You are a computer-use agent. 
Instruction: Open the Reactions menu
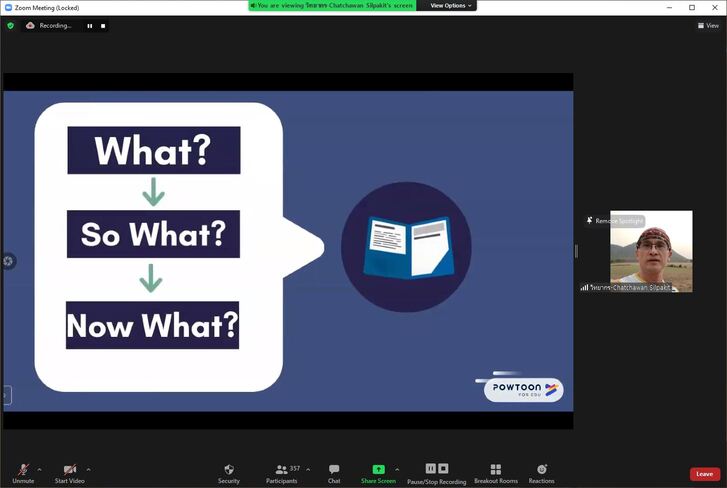click(542, 470)
